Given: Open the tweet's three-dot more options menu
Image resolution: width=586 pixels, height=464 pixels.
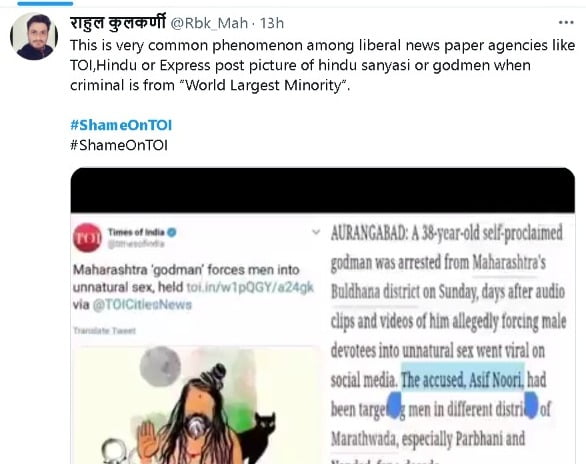Looking at the screenshot, I should click(x=566, y=23).
